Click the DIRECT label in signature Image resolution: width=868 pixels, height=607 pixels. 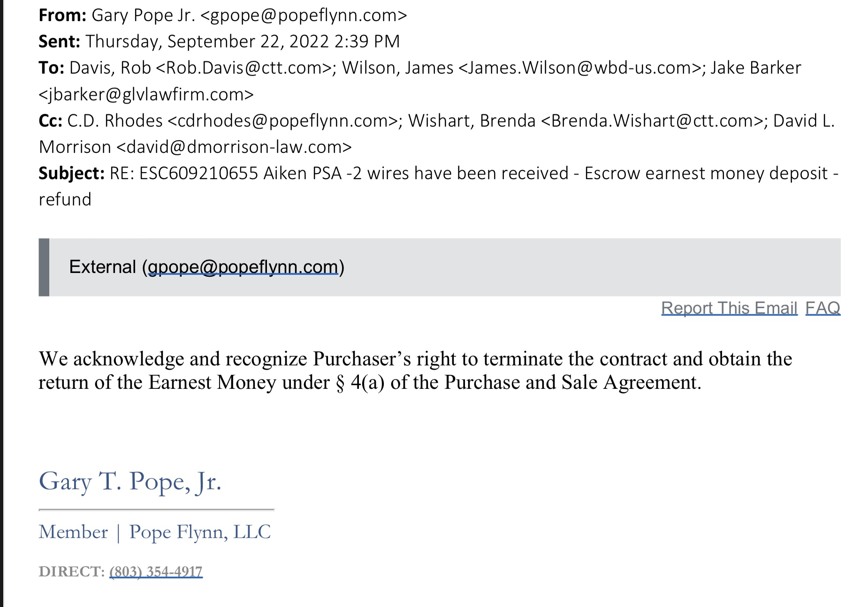[71, 571]
